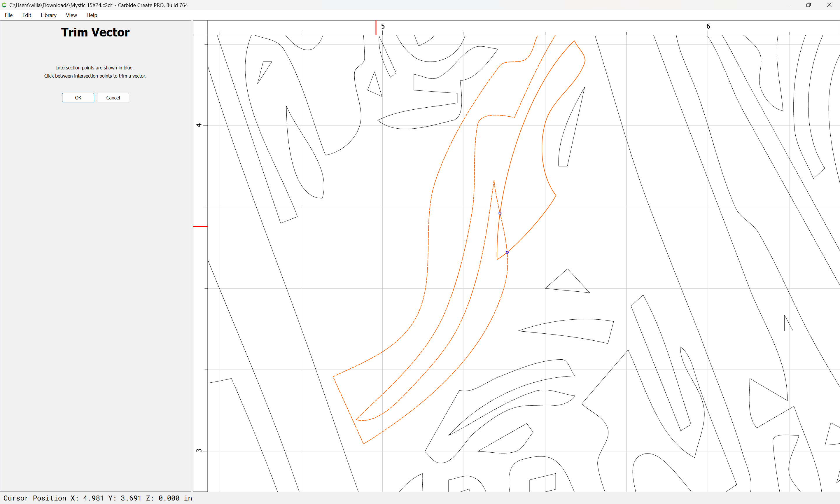Restore down the Carbide Create window

809,5
